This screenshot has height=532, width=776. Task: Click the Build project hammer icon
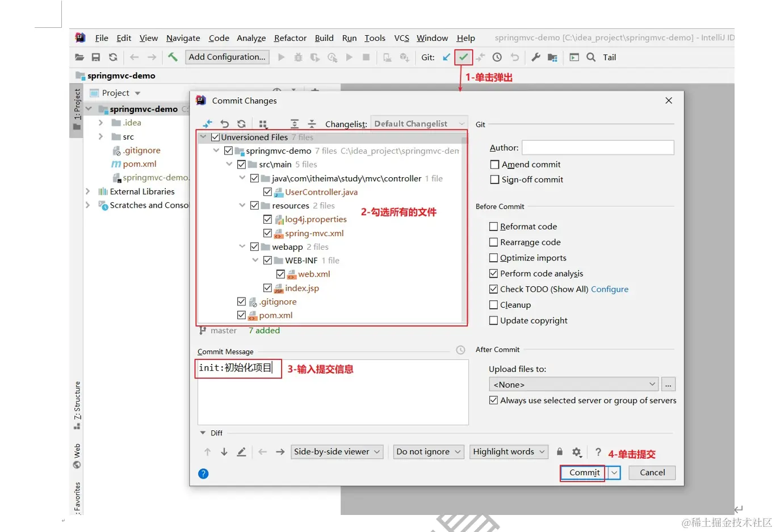click(x=173, y=57)
